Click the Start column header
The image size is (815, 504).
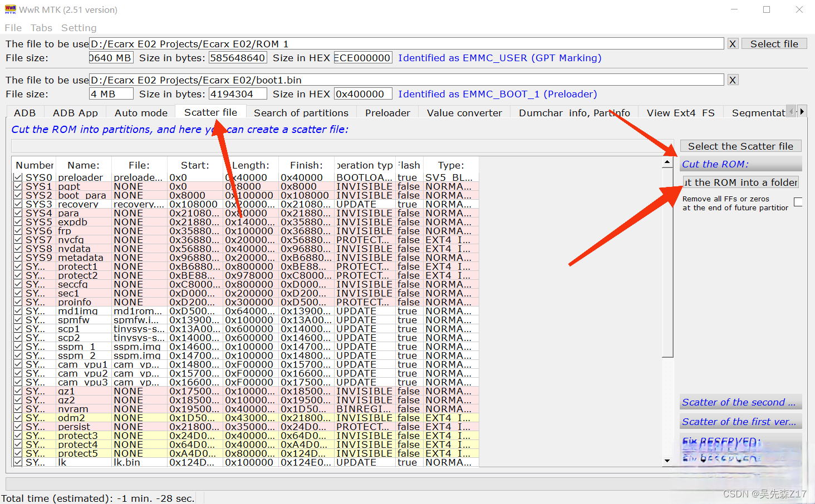195,165
